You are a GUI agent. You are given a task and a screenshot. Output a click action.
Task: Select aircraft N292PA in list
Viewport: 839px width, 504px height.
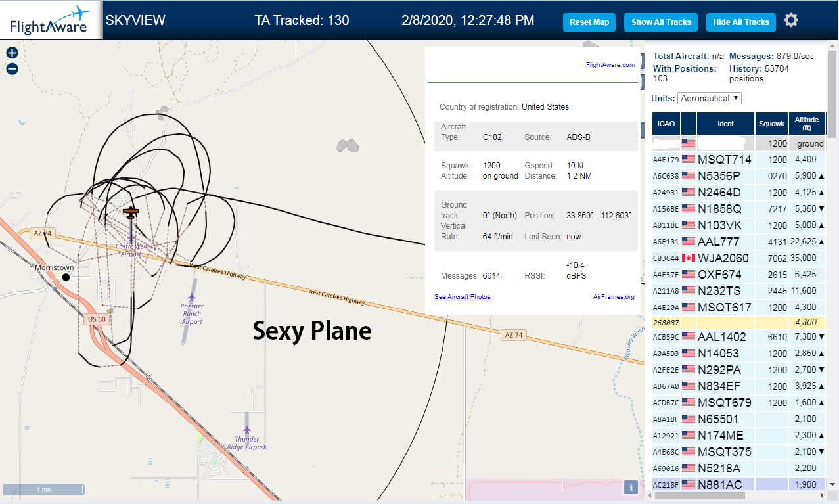739,369
